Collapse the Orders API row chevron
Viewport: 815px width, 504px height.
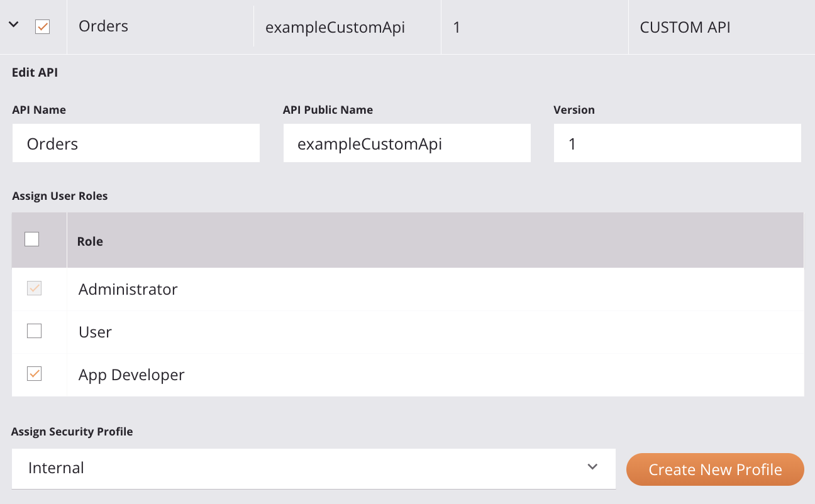(13, 25)
